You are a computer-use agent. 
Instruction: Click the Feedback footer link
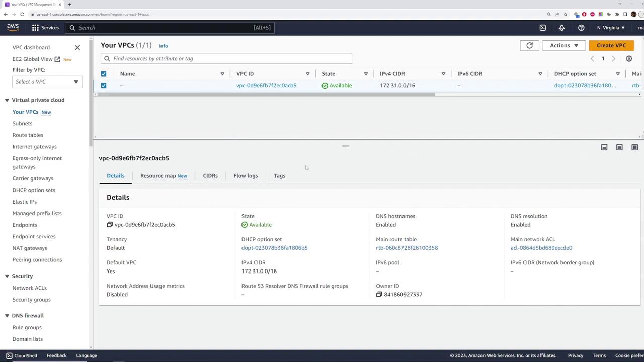click(x=56, y=355)
